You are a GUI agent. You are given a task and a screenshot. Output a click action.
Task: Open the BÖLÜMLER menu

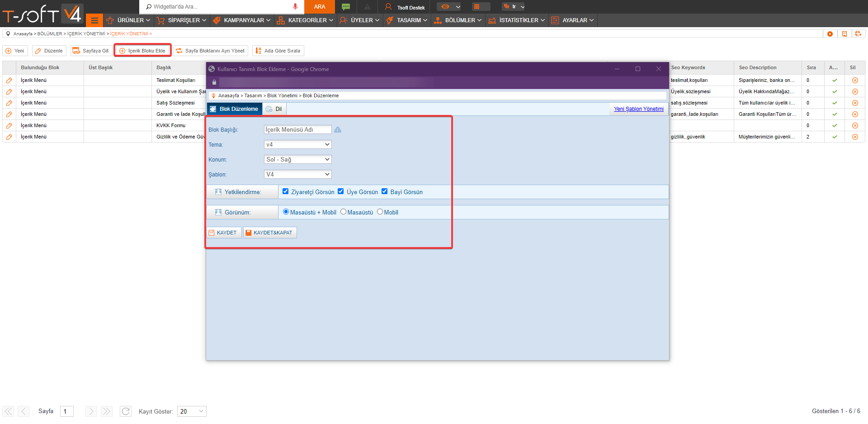click(458, 20)
